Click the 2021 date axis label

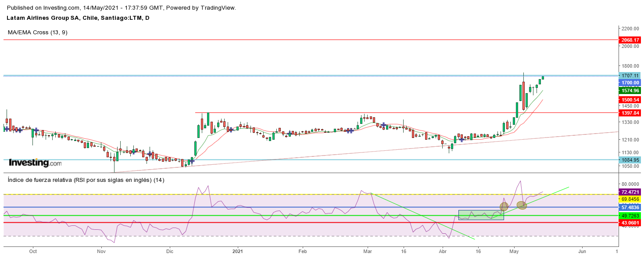coord(237,252)
